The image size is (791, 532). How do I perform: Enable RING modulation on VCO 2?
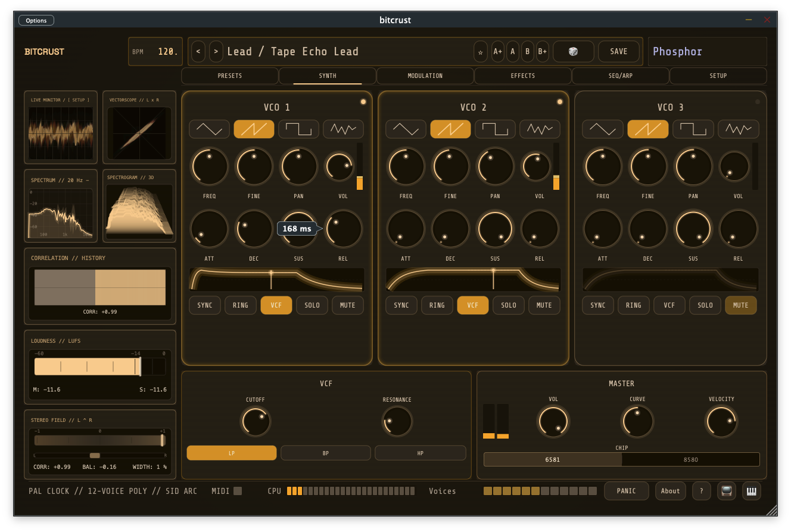[437, 305]
